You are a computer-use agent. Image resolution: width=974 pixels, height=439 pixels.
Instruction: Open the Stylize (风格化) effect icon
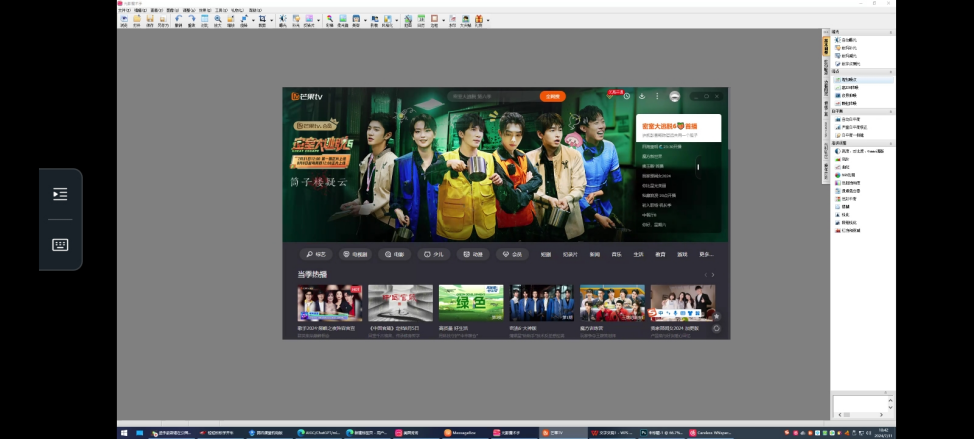[x=387, y=21]
